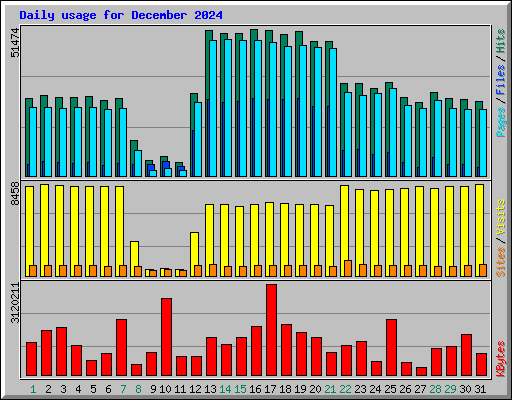Viewport: 512px width, 400px height.
Task: Click day label 19 on the axis
Action: pyautogui.click(x=300, y=389)
